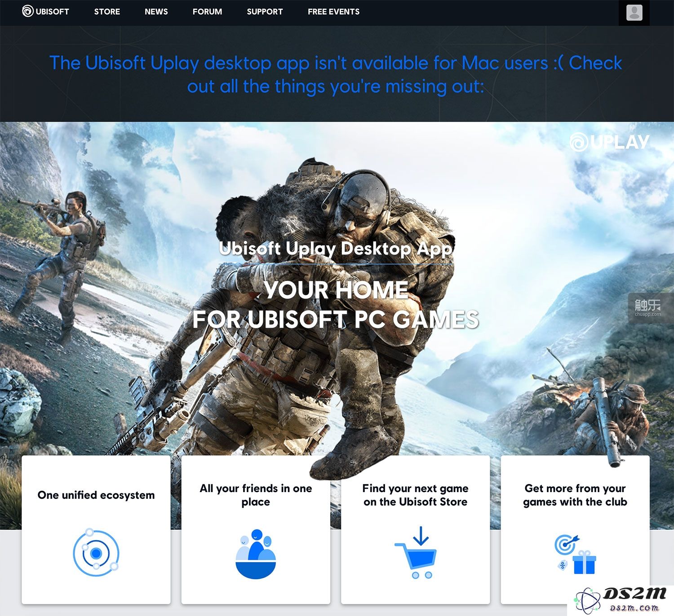Select the One unified ecosystem card
The width and height of the screenshot is (674, 616).
click(96, 530)
